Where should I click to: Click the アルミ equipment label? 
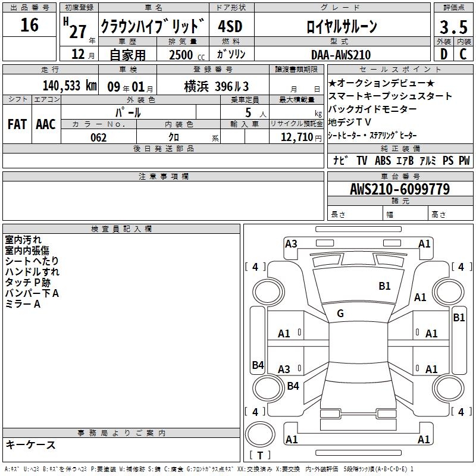[428, 161]
